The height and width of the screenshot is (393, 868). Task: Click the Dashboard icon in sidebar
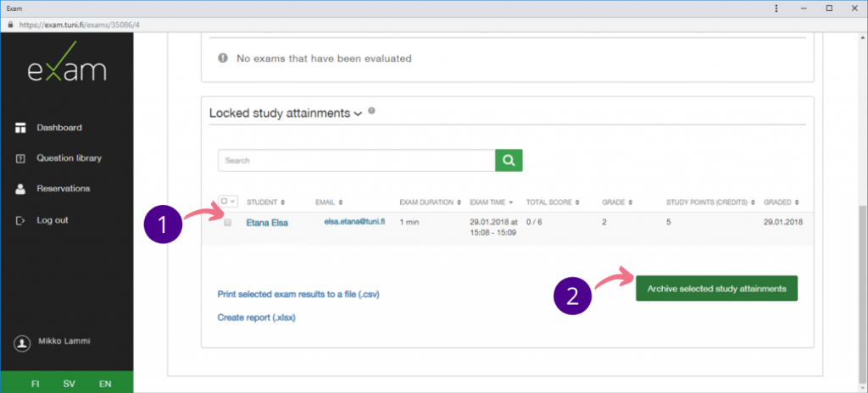pos(20,128)
